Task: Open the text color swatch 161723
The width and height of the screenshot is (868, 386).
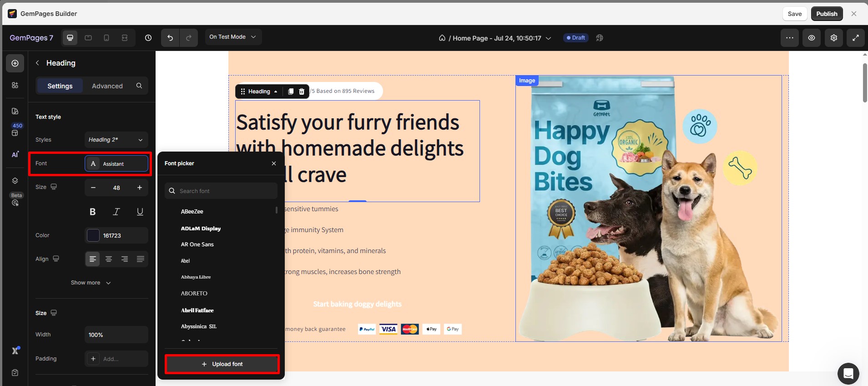Action: coord(93,235)
